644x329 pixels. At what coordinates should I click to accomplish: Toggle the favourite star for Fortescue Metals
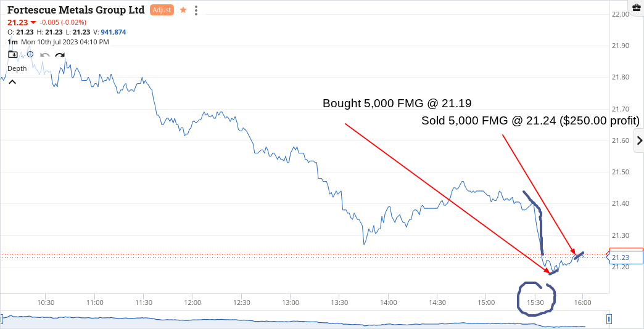pos(183,10)
